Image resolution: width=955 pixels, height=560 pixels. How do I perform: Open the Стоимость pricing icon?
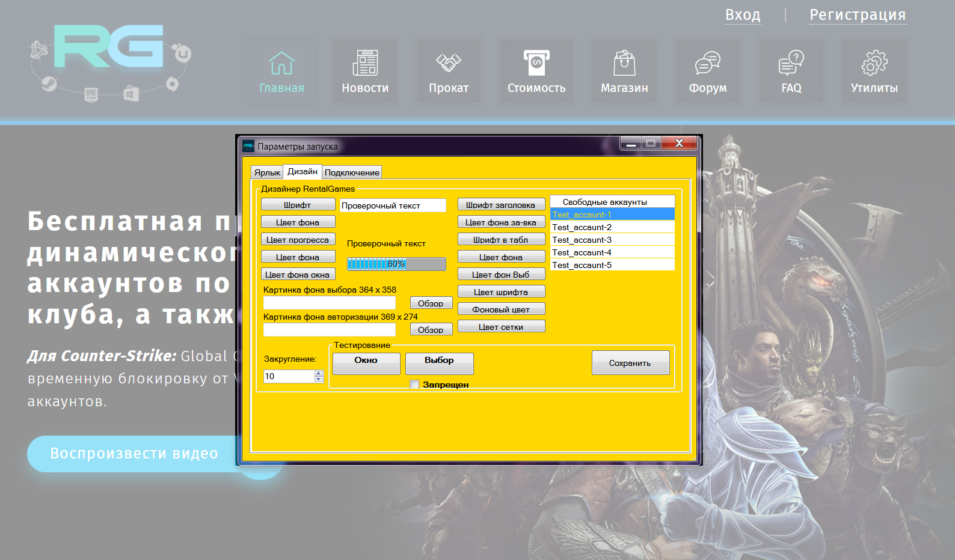pos(536,63)
